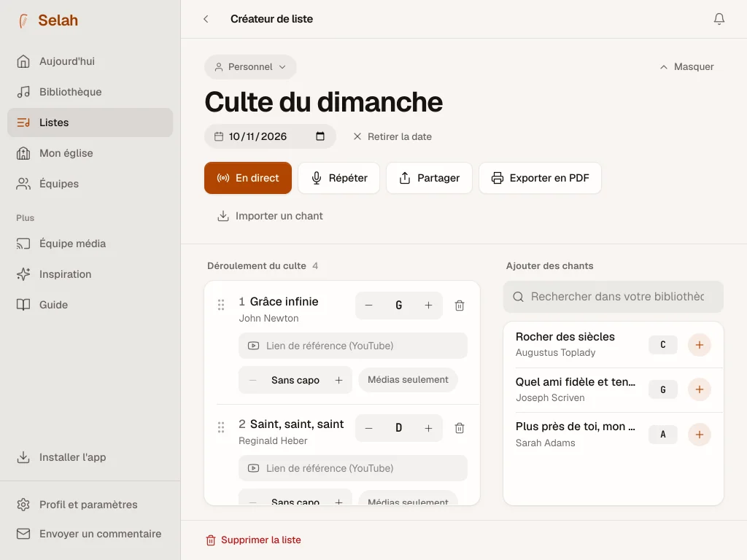Viewport: 747px width, 560px height.
Task: Grab drag handle for Saint, saint, saint
Action: pos(221,427)
